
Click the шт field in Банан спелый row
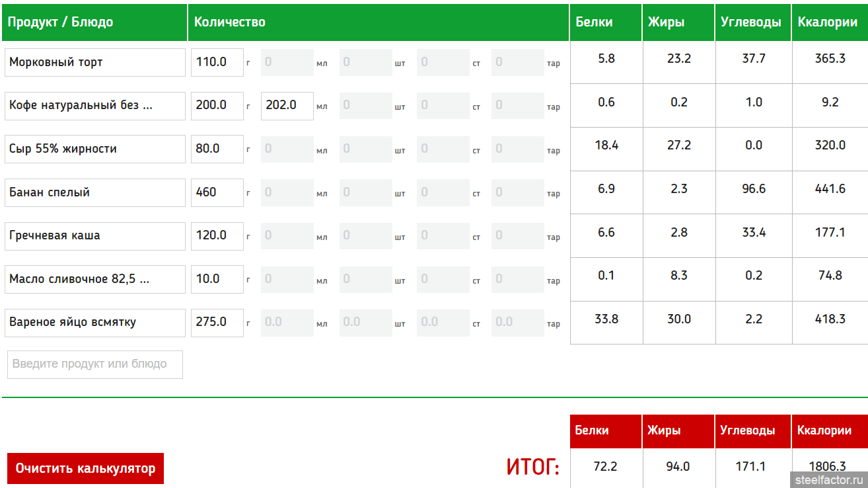(x=366, y=192)
